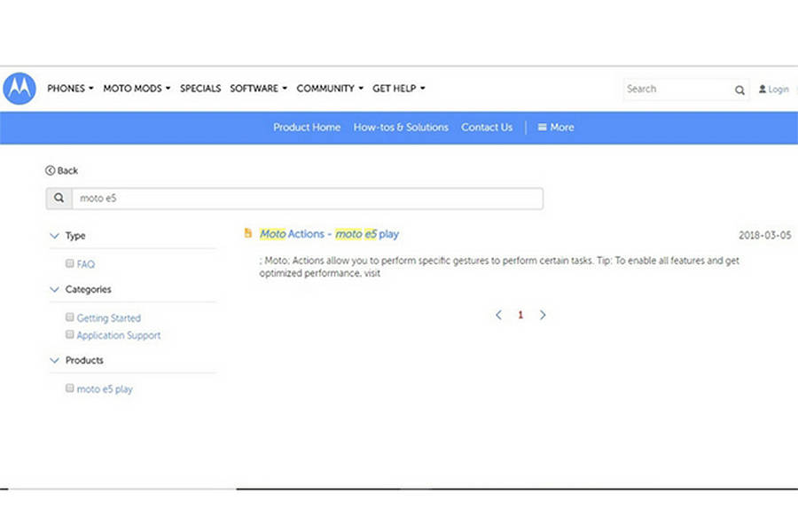Click the Back arrow icon
This screenshot has height=532, width=798.
click(x=51, y=170)
